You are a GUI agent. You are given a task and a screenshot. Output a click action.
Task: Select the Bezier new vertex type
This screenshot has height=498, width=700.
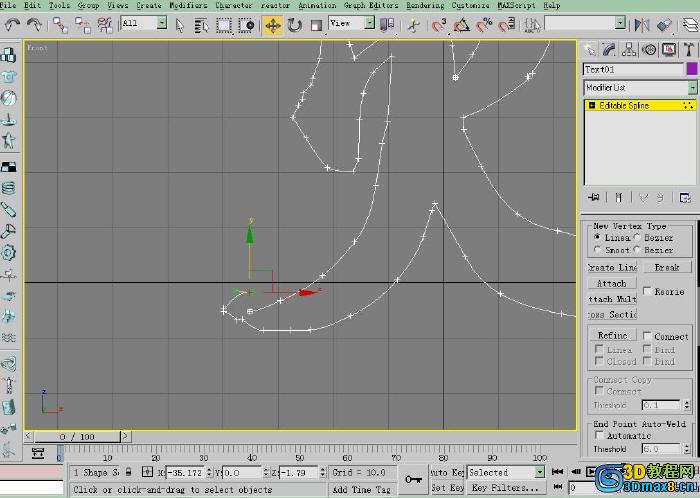pyautogui.click(x=636, y=238)
